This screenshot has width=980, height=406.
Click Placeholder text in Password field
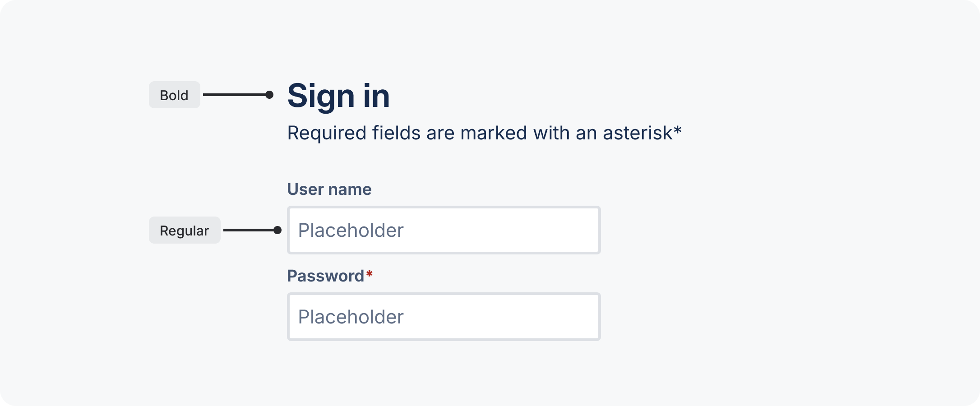point(351,317)
